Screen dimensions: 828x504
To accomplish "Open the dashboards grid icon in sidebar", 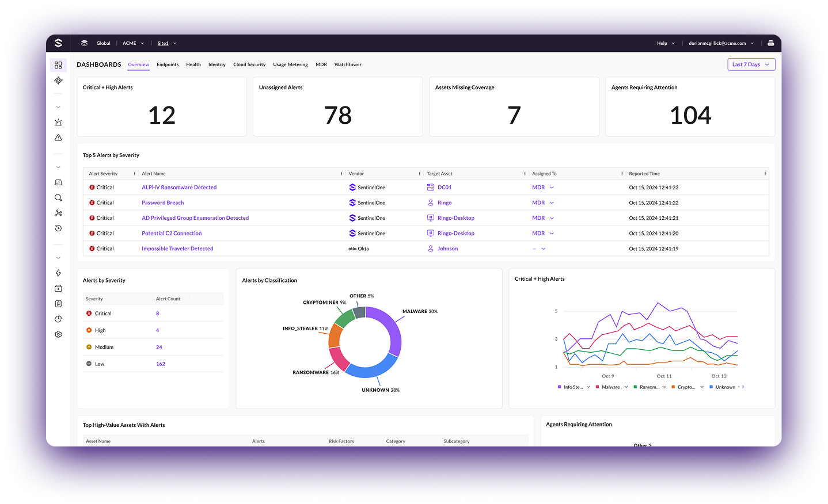I will pyautogui.click(x=58, y=65).
